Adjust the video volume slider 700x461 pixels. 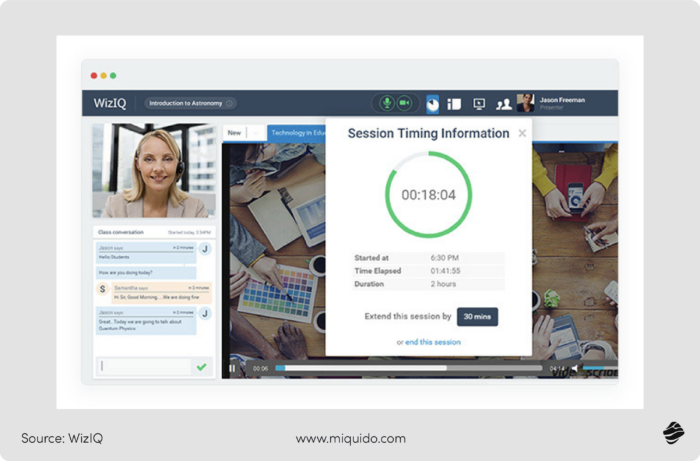(600, 368)
